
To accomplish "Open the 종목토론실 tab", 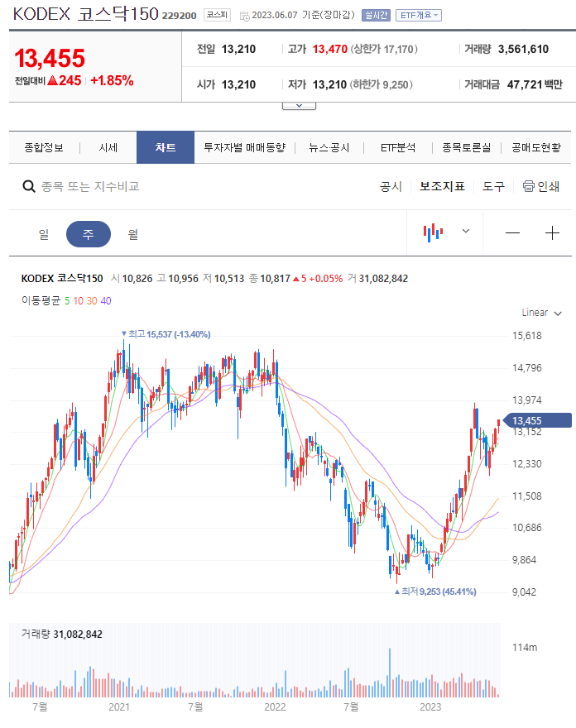I will 467,147.
